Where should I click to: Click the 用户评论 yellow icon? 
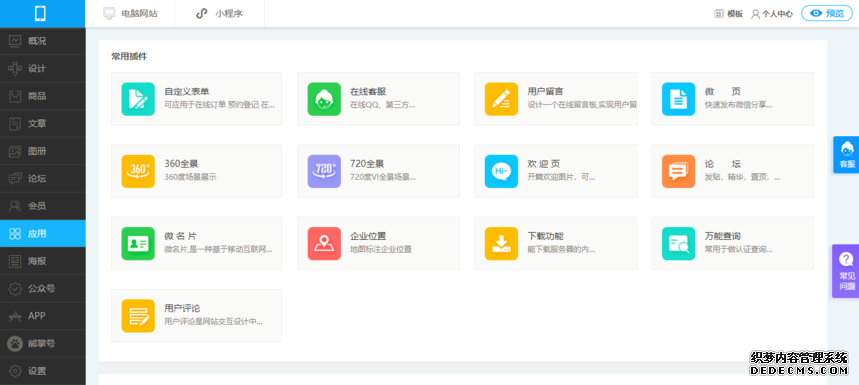tap(138, 316)
